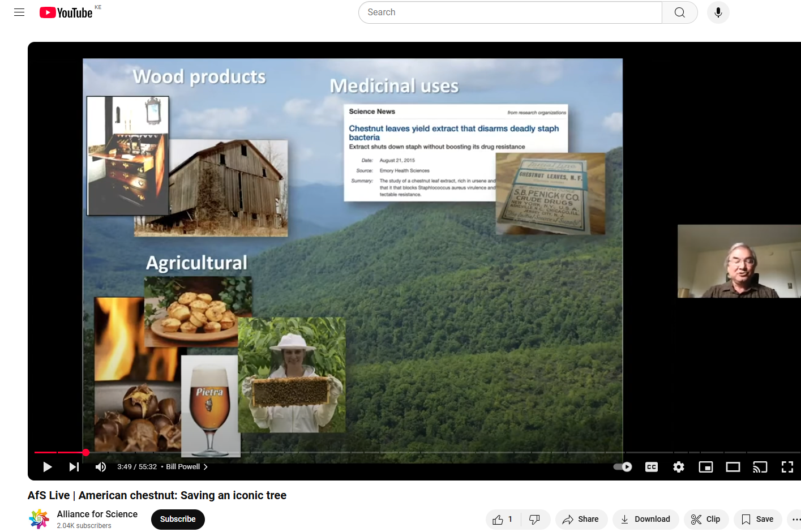Open the Alliance for Science channel name

point(97,514)
